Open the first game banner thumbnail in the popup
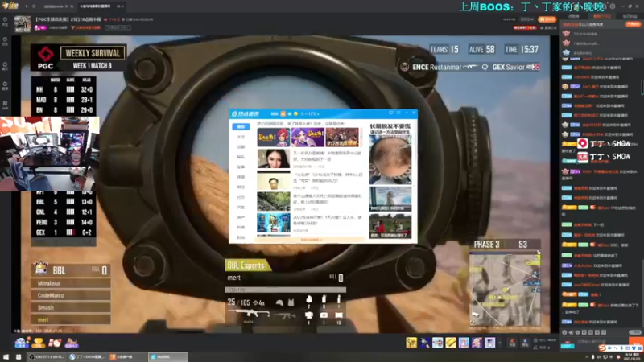The image size is (644, 362). pos(273,137)
